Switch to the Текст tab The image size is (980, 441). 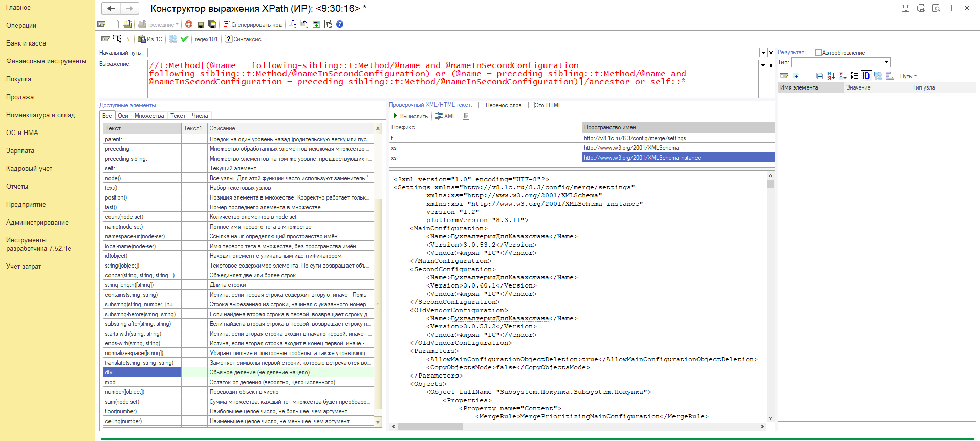point(178,116)
